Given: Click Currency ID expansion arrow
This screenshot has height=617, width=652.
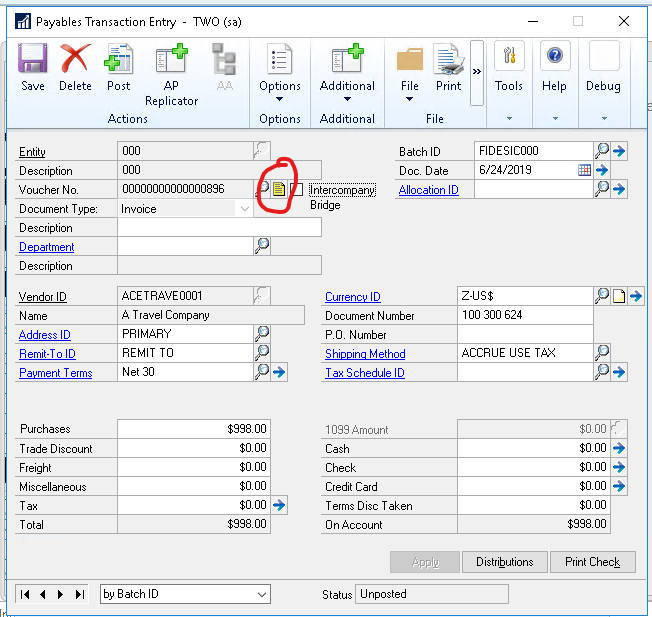Looking at the screenshot, I should coord(636,296).
